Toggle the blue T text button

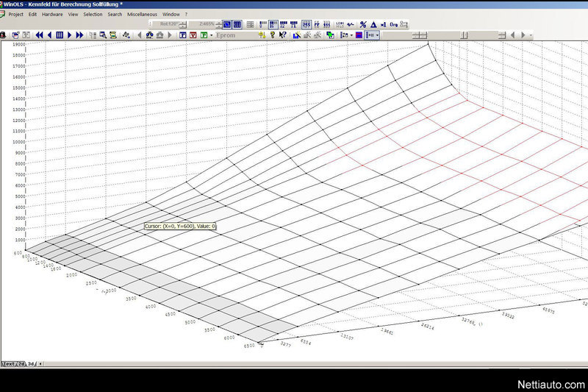tap(182, 35)
